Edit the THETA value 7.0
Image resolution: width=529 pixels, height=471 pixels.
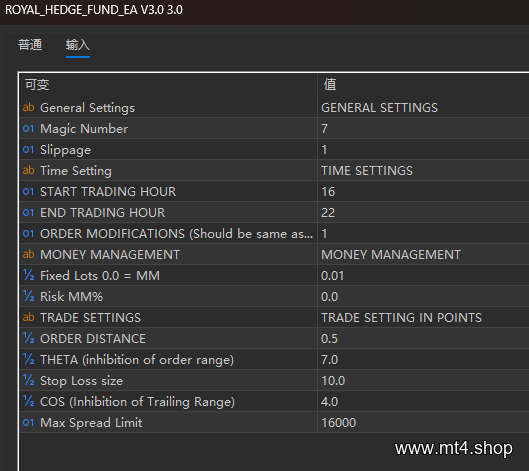coord(423,359)
